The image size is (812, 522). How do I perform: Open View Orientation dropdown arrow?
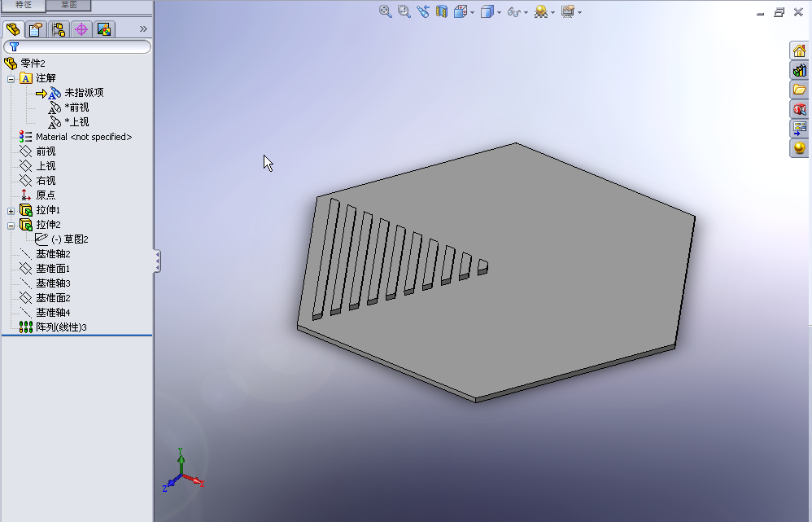pyautogui.click(x=472, y=12)
